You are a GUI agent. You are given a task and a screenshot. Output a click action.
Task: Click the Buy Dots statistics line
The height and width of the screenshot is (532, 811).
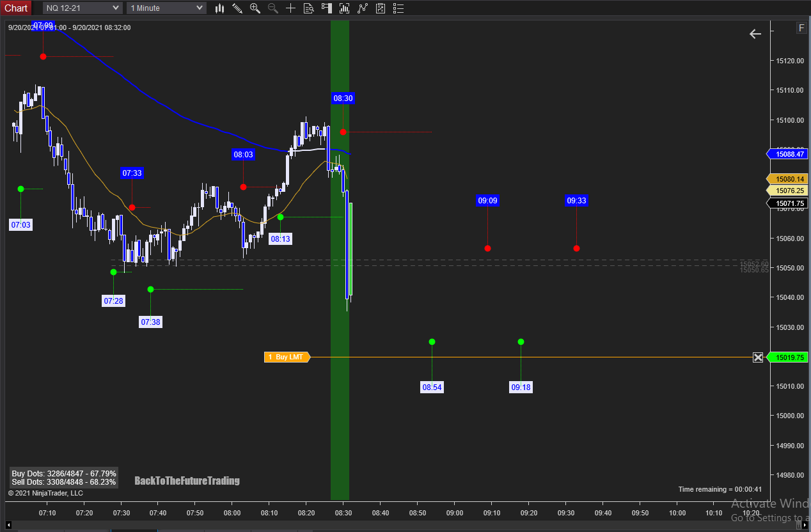[x=64, y=474]
